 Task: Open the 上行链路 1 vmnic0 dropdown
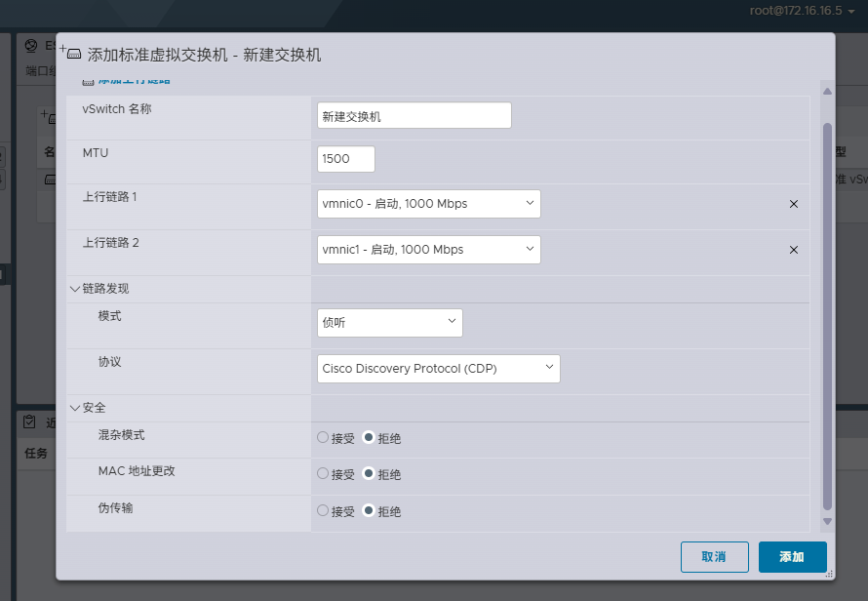coord(425,204)
